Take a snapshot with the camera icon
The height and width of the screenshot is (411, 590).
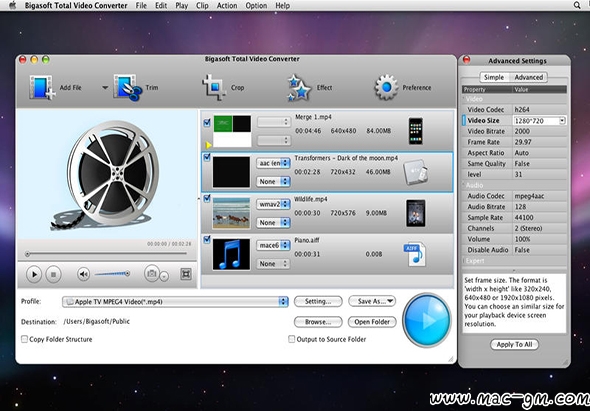[x=152, y=273]
